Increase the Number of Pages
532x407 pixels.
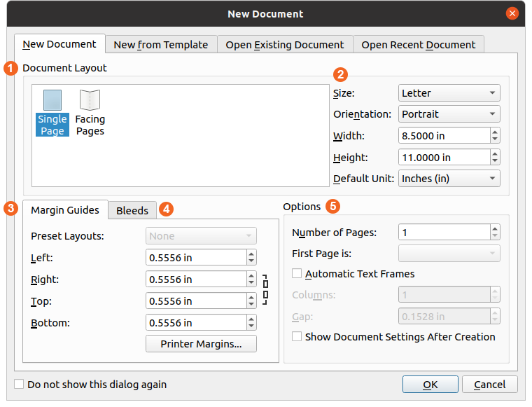click(495, 229)
